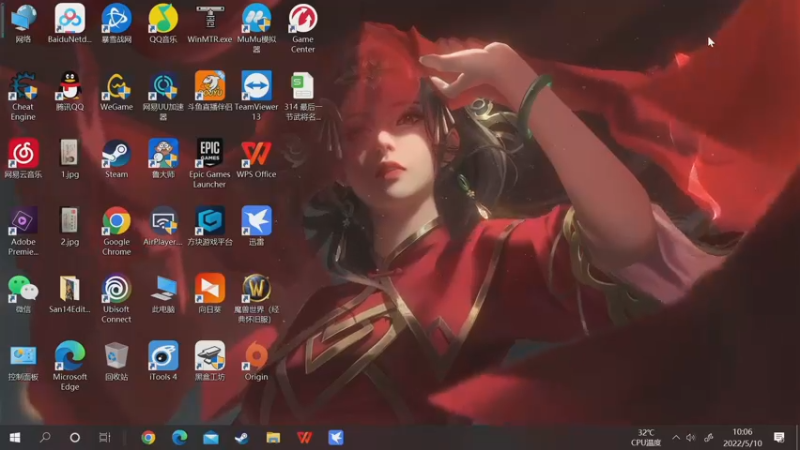The width and height of the screenshot is (800, 450).
Task: Select the 314 spreadsheet file icon
Action: tap(303, 96)
